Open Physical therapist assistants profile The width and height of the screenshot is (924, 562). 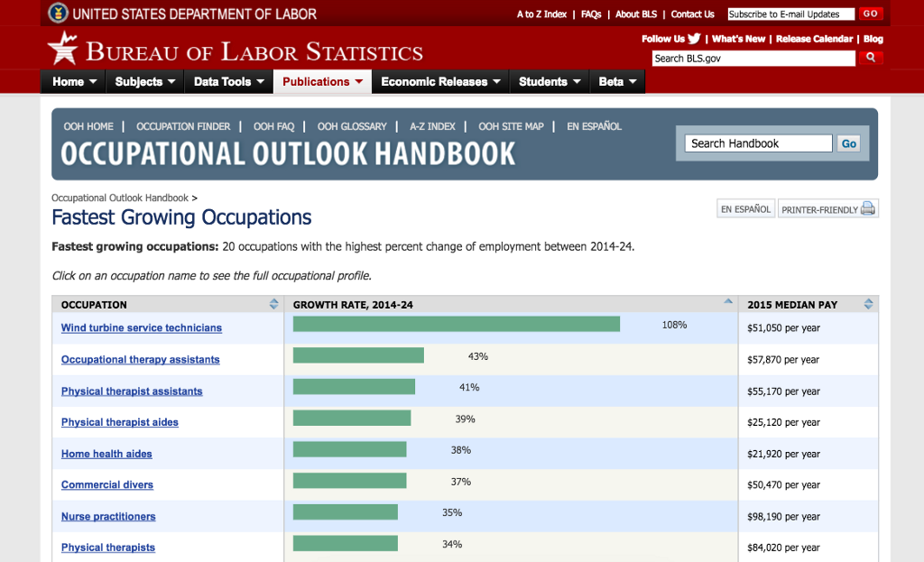(132, 392)
